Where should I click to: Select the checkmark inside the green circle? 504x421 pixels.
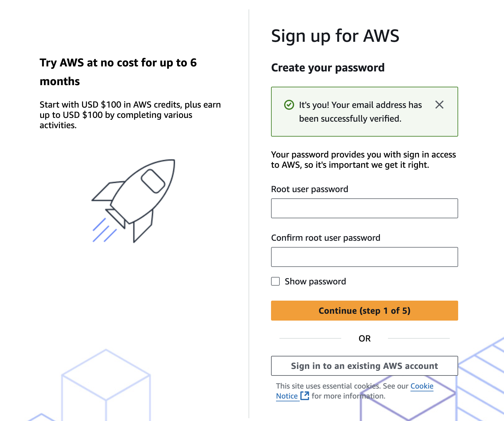tap(290, 105)
